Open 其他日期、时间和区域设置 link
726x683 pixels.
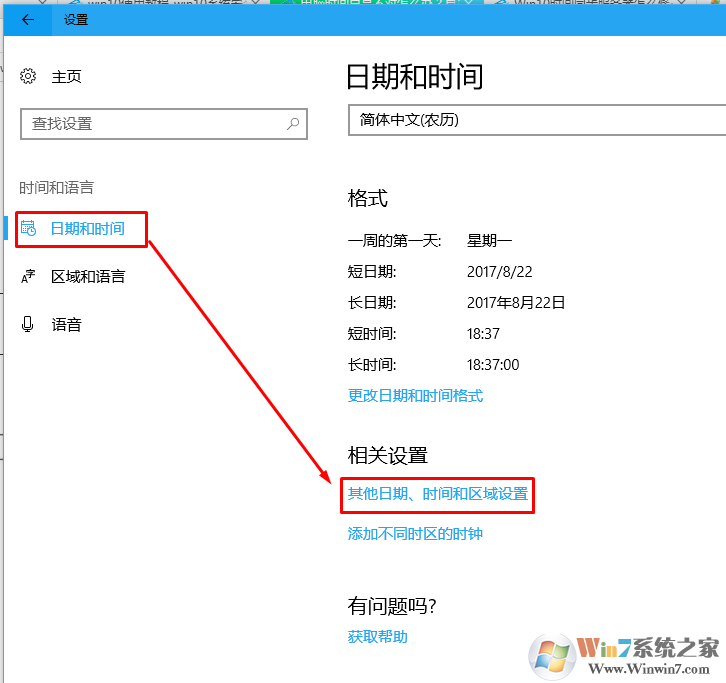pos(437,494)
